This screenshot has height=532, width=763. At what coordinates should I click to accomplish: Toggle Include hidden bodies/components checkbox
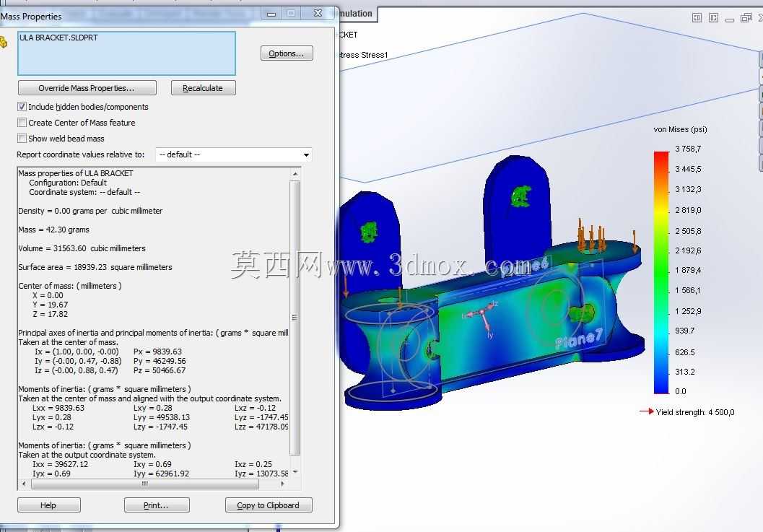pyautogui.click(x=22, y=107)
